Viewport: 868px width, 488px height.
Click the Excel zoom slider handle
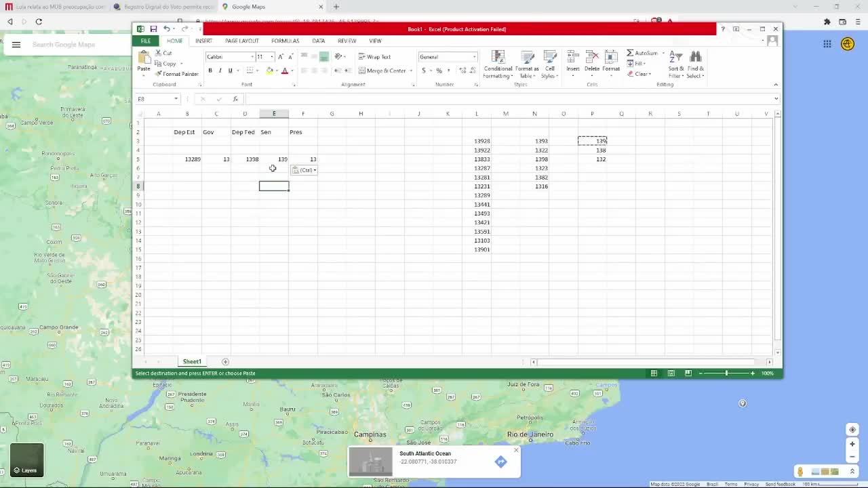tap(726, 373)
